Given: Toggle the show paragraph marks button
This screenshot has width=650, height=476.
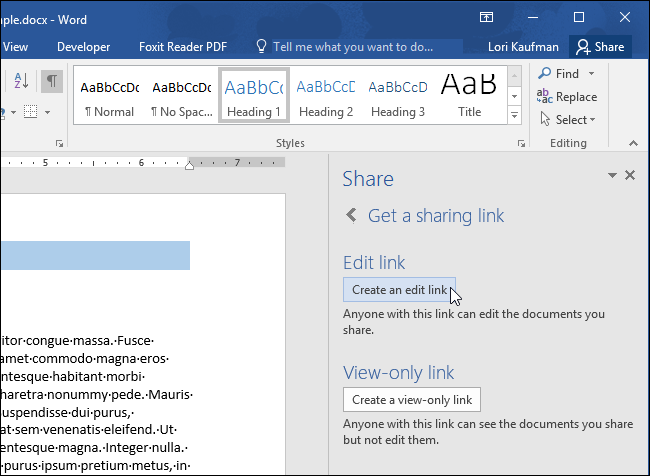Looking at the screenshot, I should (51, 81).
